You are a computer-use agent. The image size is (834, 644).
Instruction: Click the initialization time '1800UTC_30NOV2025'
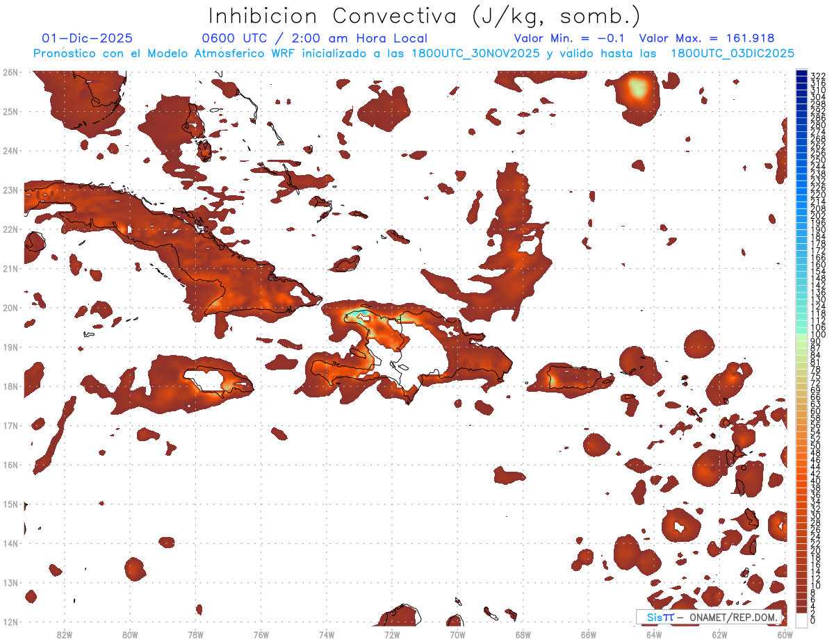pyautogui.click(x=475, y=53)
